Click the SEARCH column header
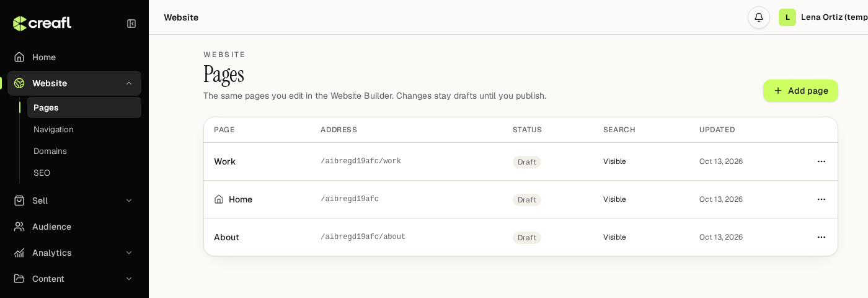This screenshot has width=868, height=298. 619,130
